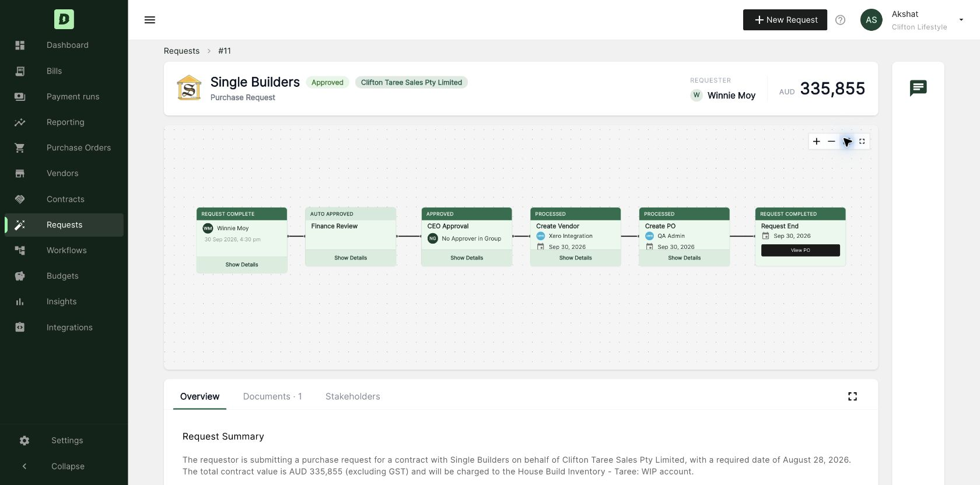Select the pointer tool in canvas controls
The width and height of the screenshot is (980, 485).
(x=847, y=142)
